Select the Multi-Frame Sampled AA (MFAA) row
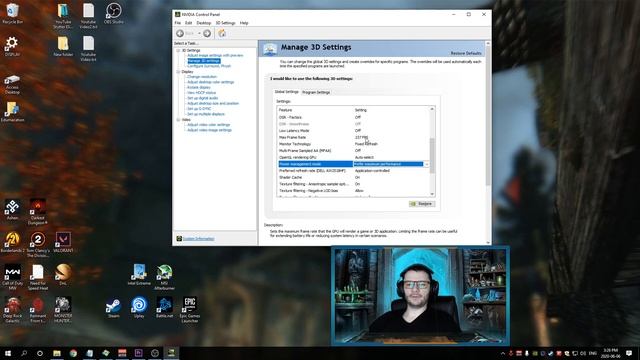Image resolution: width=640 pixels, height=360 pixels. 353,151
